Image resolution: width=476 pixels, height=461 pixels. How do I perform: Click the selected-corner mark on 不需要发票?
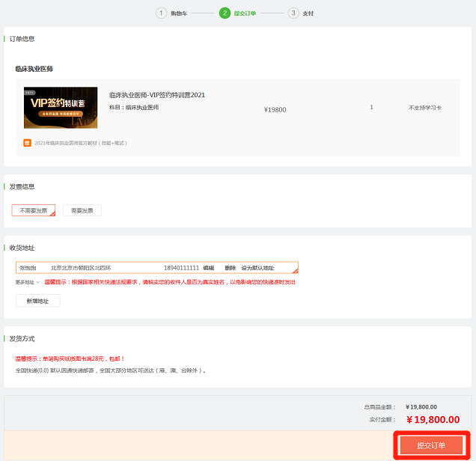52,214
